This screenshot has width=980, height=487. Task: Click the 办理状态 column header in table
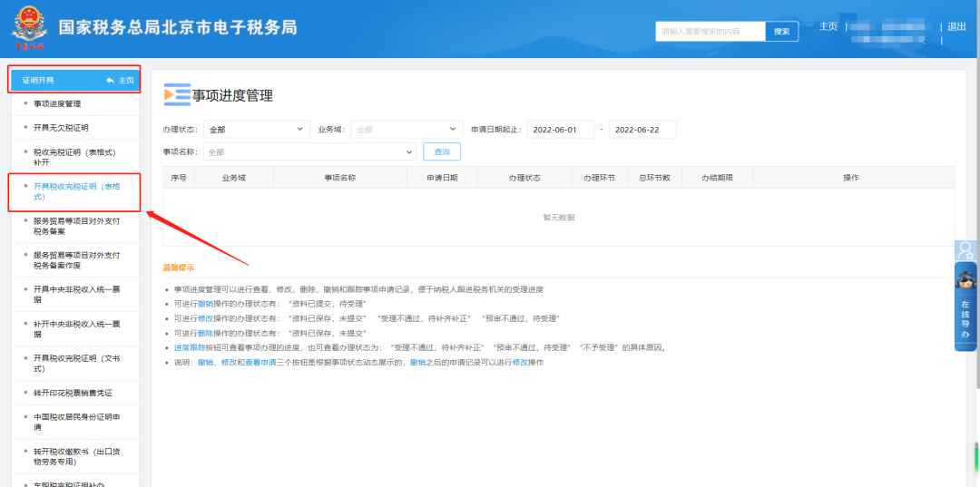(525, 178)
